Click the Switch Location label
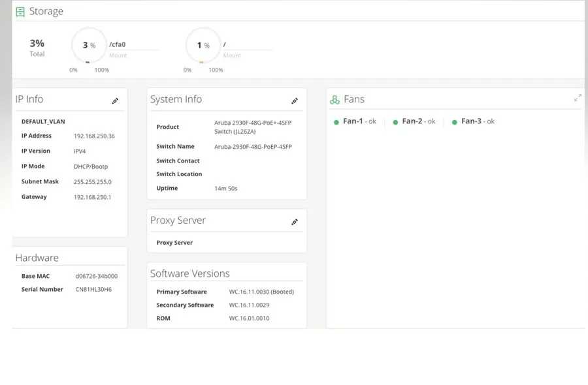This screenshot has height=385, width=588. tap(179, 174)
